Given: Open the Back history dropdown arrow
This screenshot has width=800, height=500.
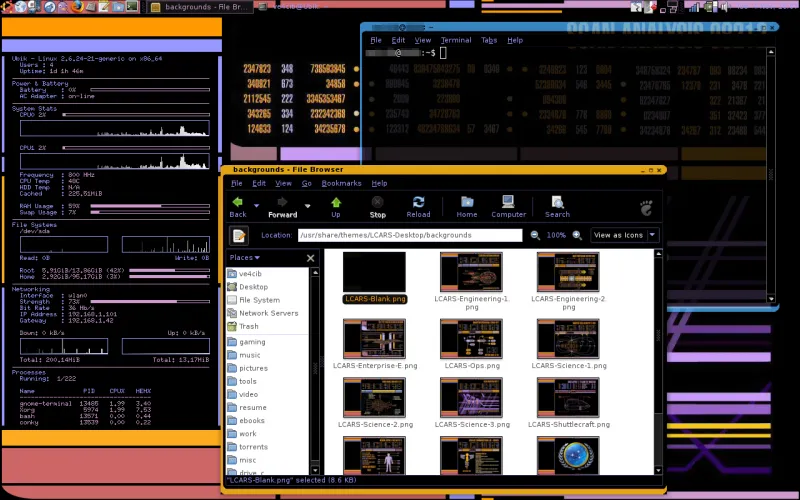Looking at the screenshot, I should pos(257,203).
